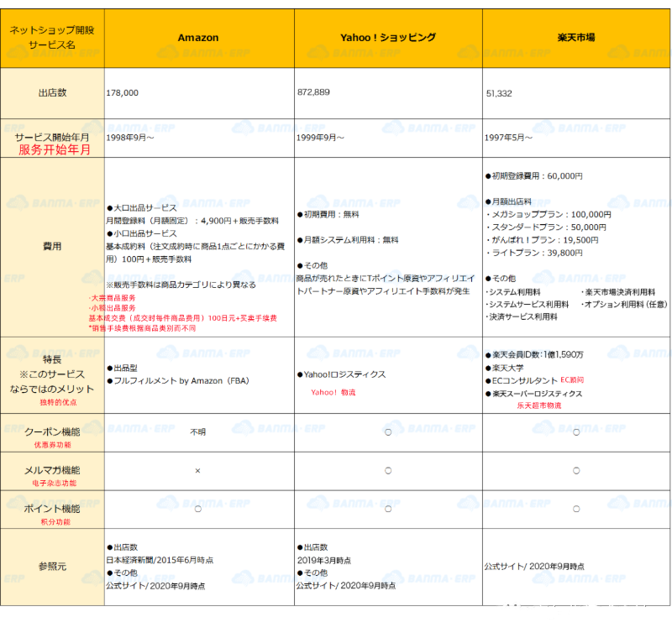Select the サービス開始年月 row label
Viewport: 672px width, 643px height.
[x=52, y=137]
